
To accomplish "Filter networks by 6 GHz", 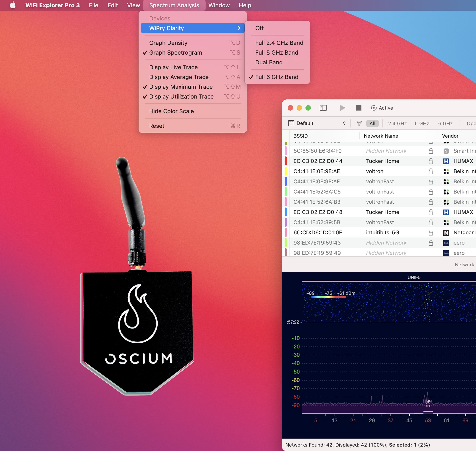I will pos(445,124).
